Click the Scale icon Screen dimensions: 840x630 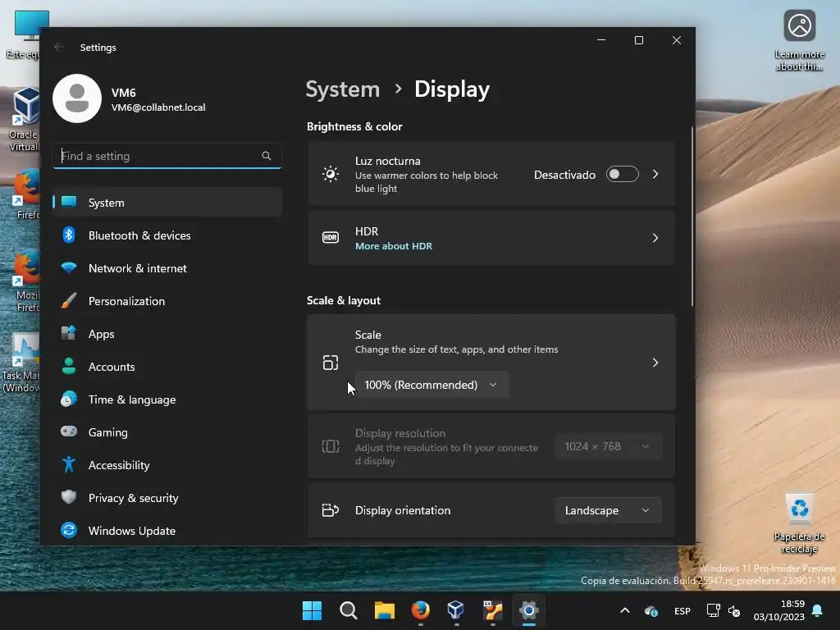[x=331, y=363]
